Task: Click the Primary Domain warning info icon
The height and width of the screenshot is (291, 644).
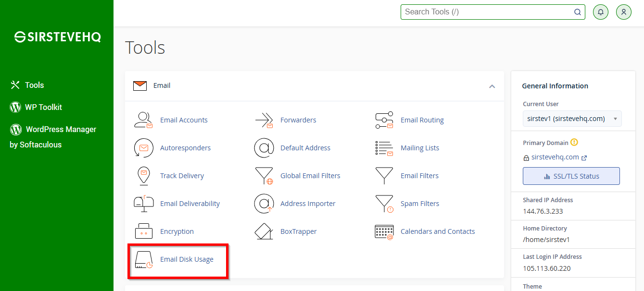Action: [x=574, y=143]
